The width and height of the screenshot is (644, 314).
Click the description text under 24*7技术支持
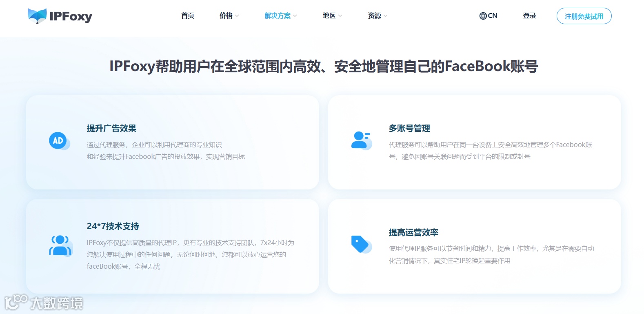pos(191,254)
